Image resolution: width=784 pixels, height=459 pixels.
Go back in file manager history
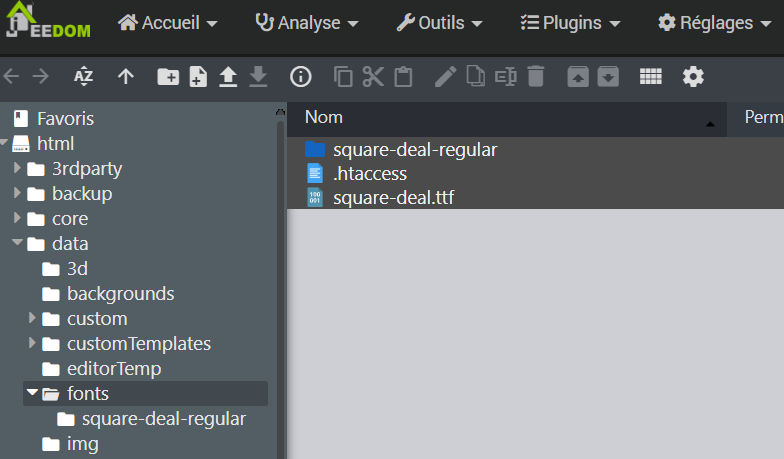11,77
